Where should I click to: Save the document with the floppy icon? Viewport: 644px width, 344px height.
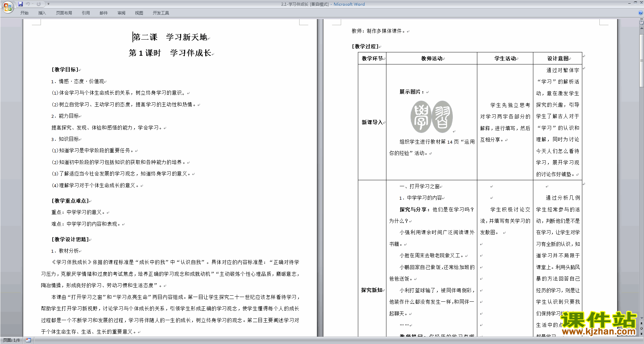[20, 4]
